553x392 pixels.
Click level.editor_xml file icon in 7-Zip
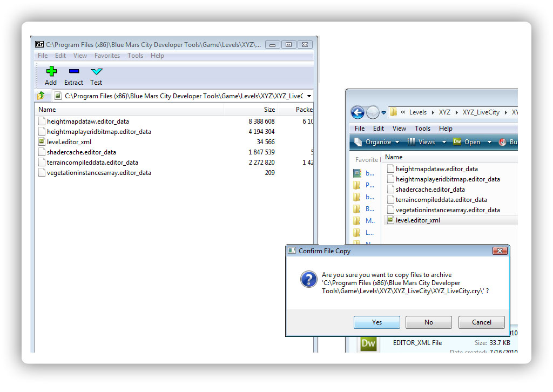point(42,141)
